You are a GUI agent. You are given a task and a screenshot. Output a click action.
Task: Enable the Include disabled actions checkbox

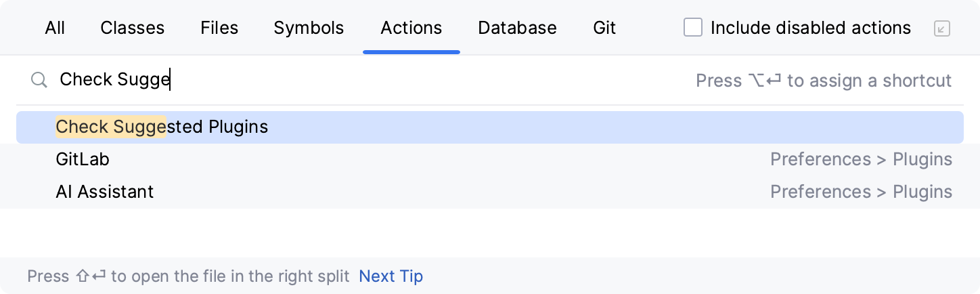693,28
